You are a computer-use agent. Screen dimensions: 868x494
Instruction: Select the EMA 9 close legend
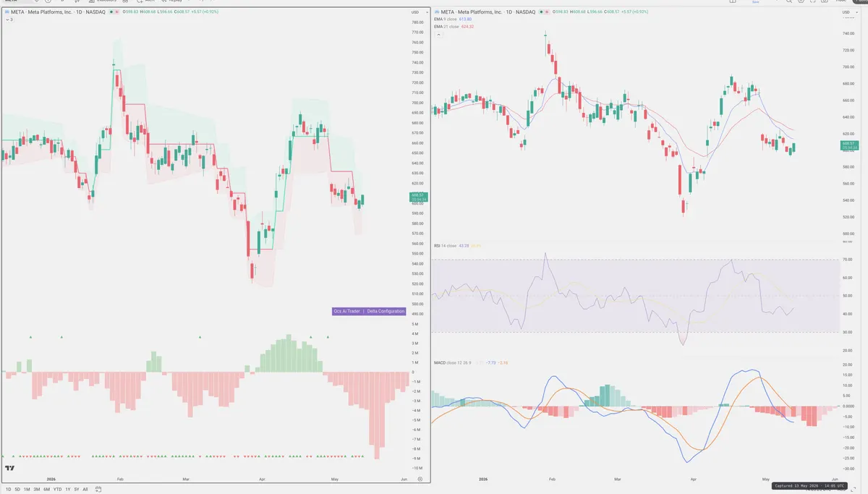click(446, 20)
